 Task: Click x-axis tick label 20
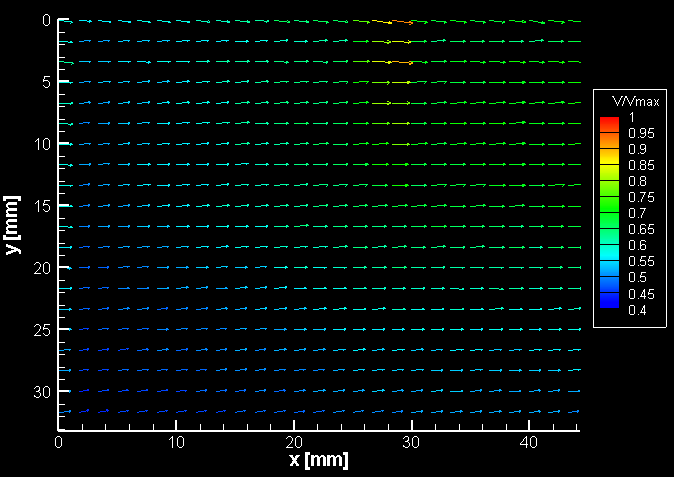click(294, 442)
